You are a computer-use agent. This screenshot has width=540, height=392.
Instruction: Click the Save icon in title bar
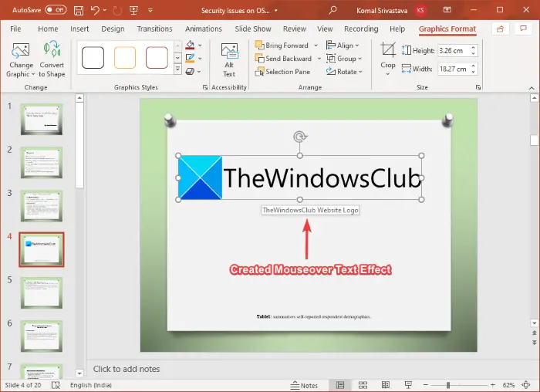click(79, 10)
